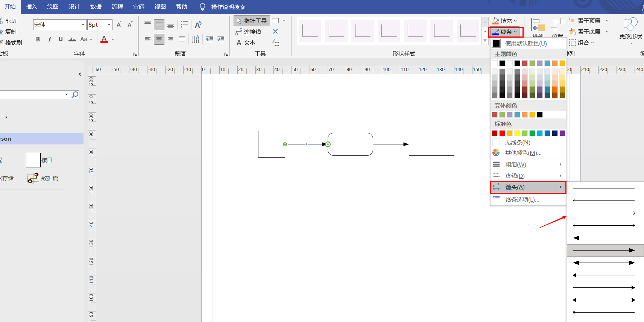This screenshot has height=322, width=644.
Task: Decrease font size with shrink icon
Action: (130, 24)
